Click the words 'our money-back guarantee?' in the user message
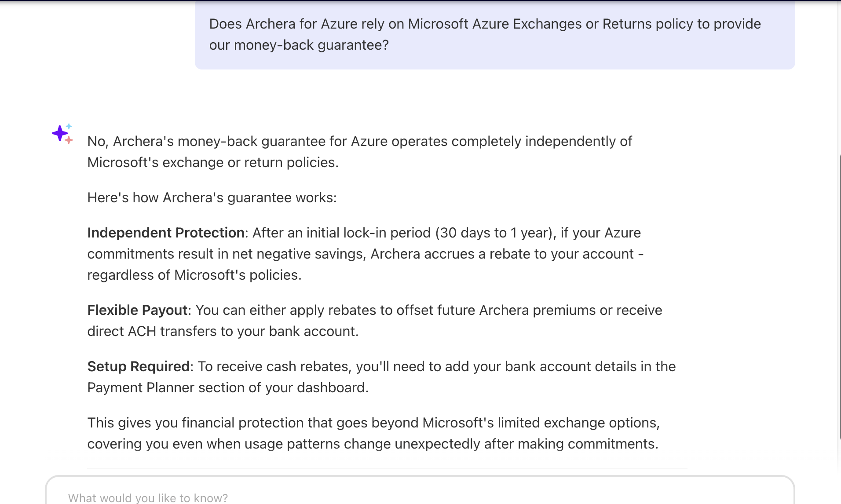The image size is (841, 504). click(299, 45)
